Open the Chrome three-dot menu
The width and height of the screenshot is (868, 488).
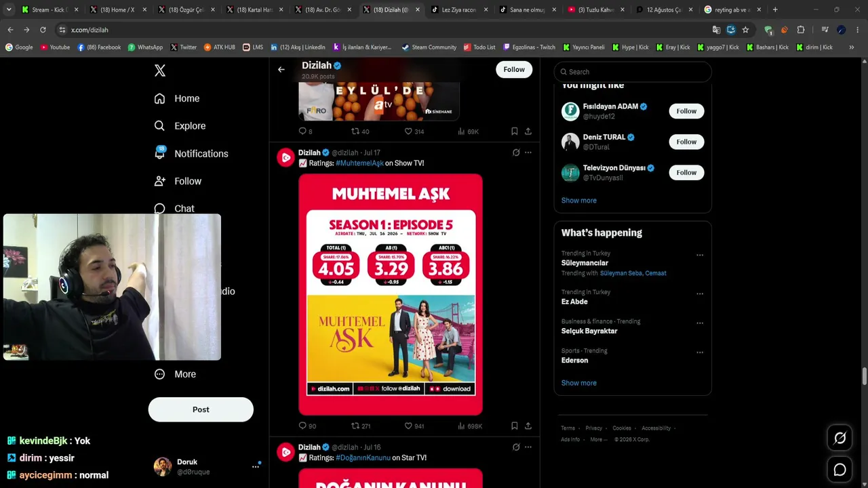click(x=858, y=30)
